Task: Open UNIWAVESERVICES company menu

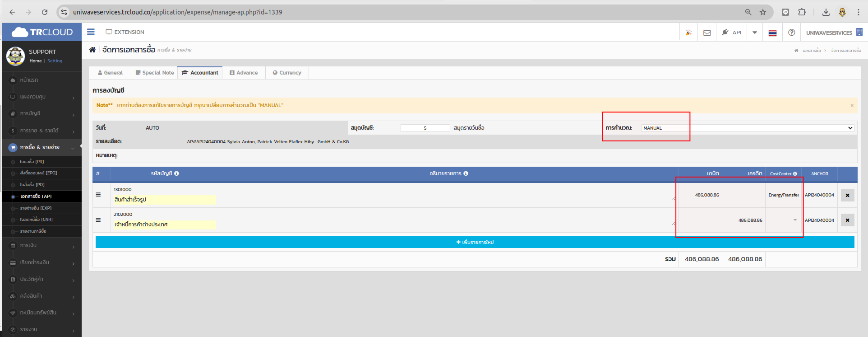Action: tap(834, 33)
